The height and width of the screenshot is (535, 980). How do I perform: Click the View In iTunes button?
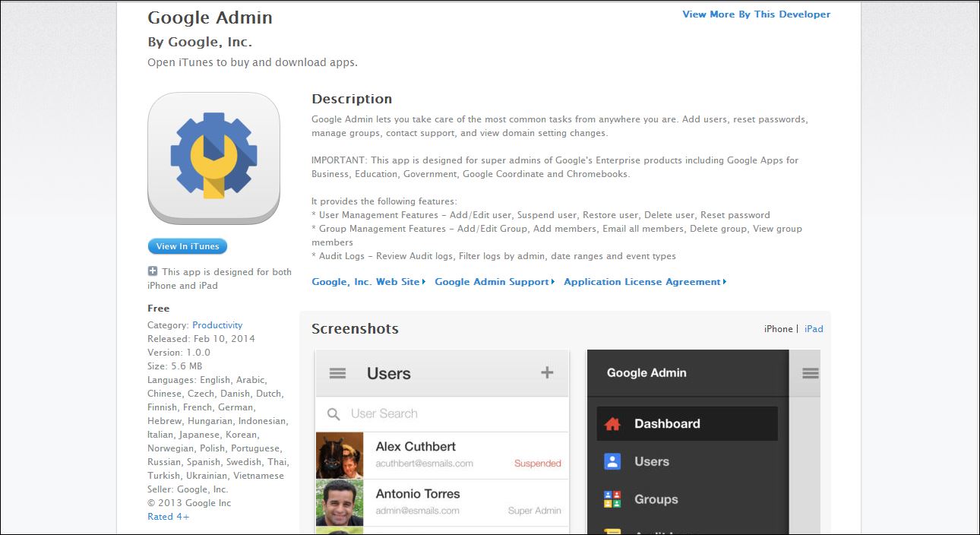click(x=188, y=246)
